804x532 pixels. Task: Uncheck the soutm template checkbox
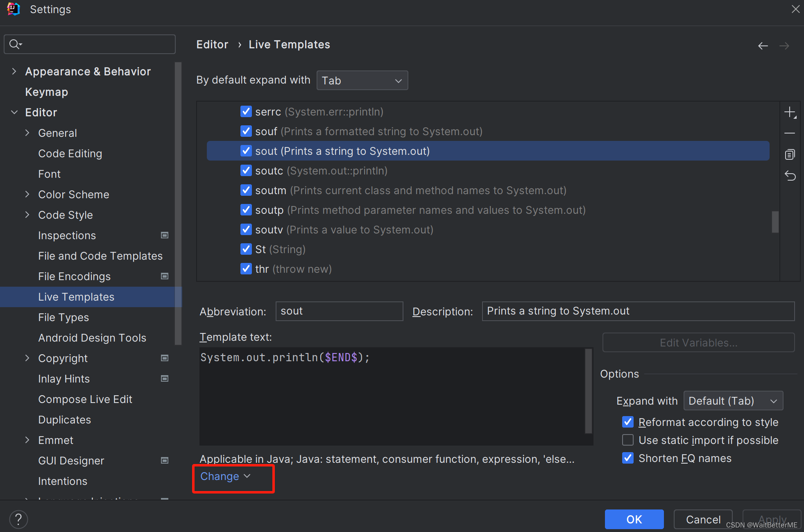point(246,190)
